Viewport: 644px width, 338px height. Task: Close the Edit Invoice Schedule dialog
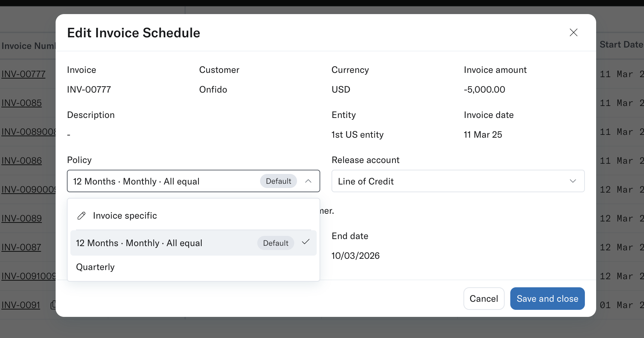pos(573,32)
